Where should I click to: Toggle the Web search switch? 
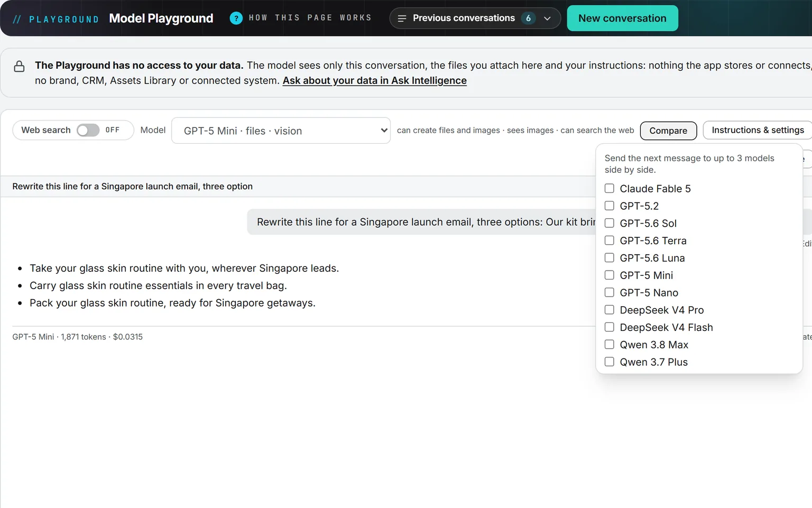(88, 130)
